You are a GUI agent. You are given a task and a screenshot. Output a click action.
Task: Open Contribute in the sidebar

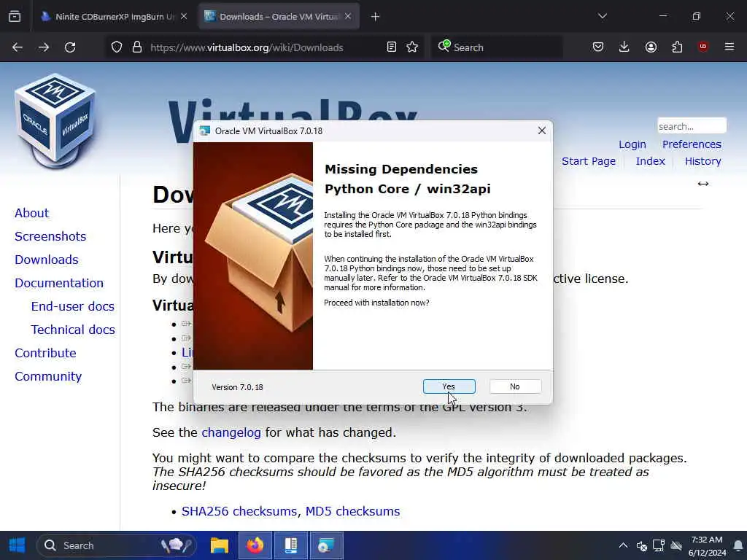(45, 353)
